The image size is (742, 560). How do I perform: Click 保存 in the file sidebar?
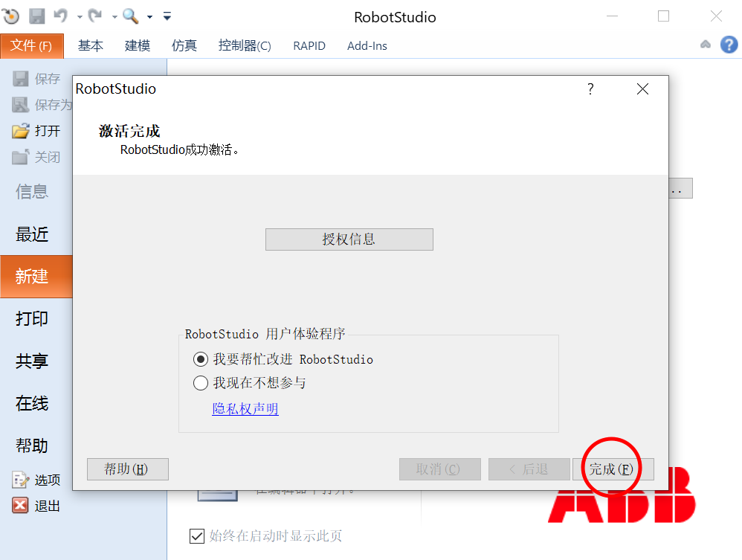point(36,79)
